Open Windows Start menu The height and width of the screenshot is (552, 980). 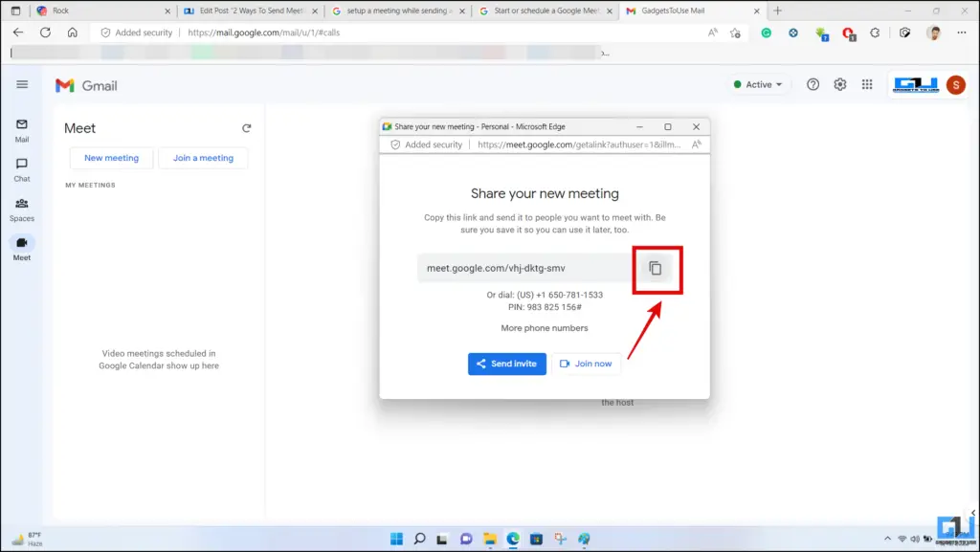point(396,539)
